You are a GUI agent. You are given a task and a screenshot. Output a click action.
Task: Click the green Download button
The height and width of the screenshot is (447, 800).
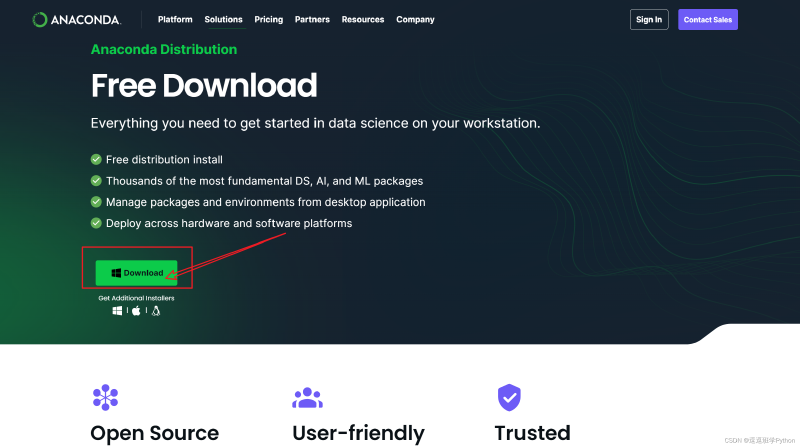137,272
